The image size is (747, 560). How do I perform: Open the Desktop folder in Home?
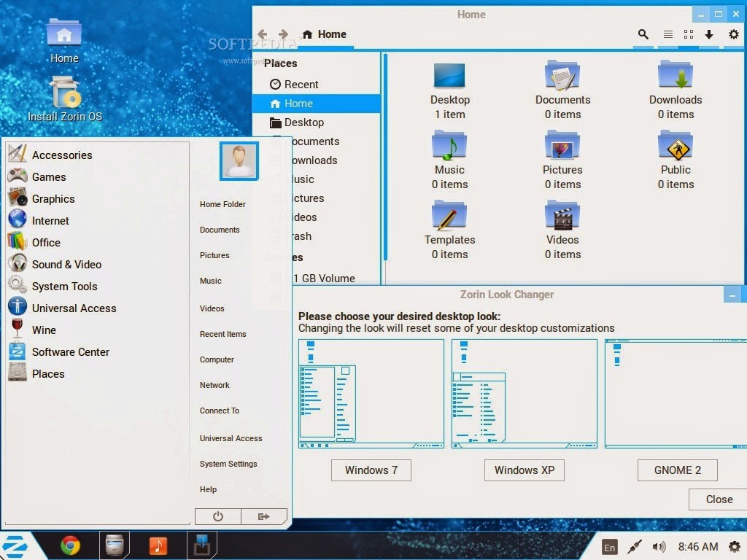tap(449, 90)
